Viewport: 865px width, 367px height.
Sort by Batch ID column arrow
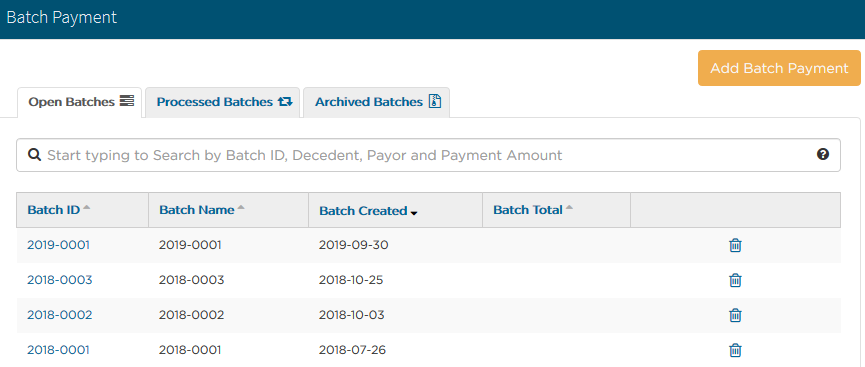[87, 208]
